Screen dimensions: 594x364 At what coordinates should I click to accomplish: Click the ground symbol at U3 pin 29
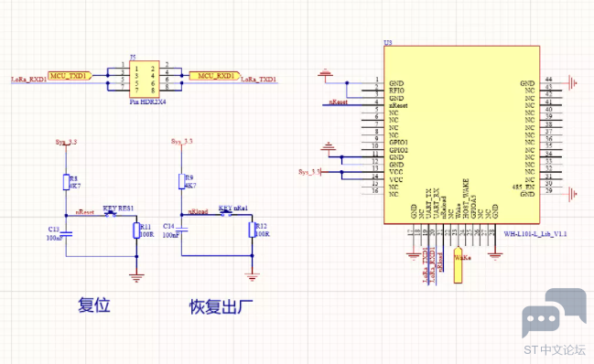tap(572, 194)
